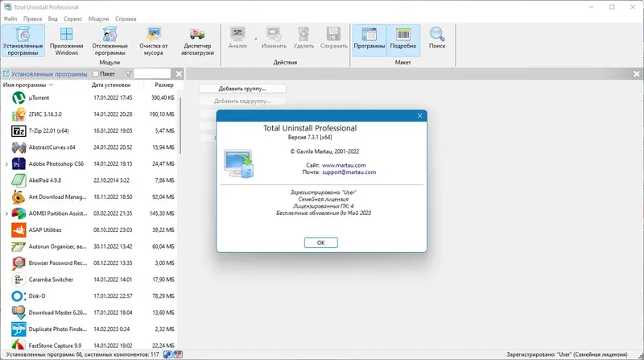Click the support@martau.com email link

pos(349,172)
